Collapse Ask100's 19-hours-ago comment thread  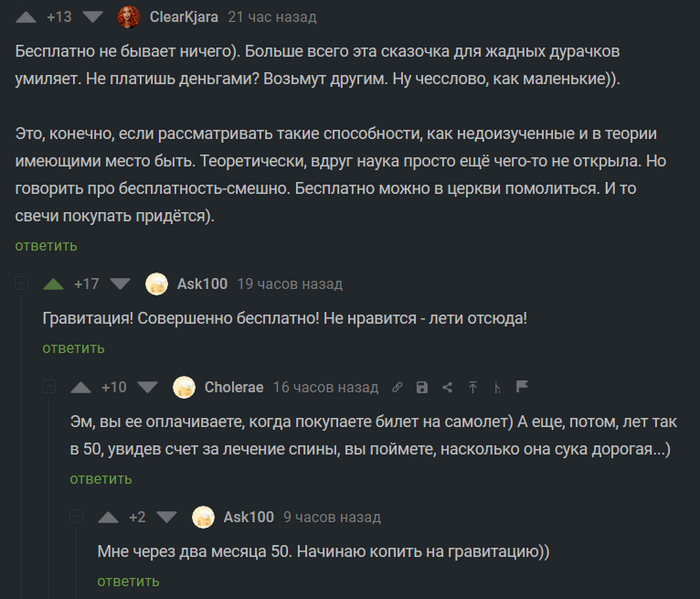tap(22, 285)
